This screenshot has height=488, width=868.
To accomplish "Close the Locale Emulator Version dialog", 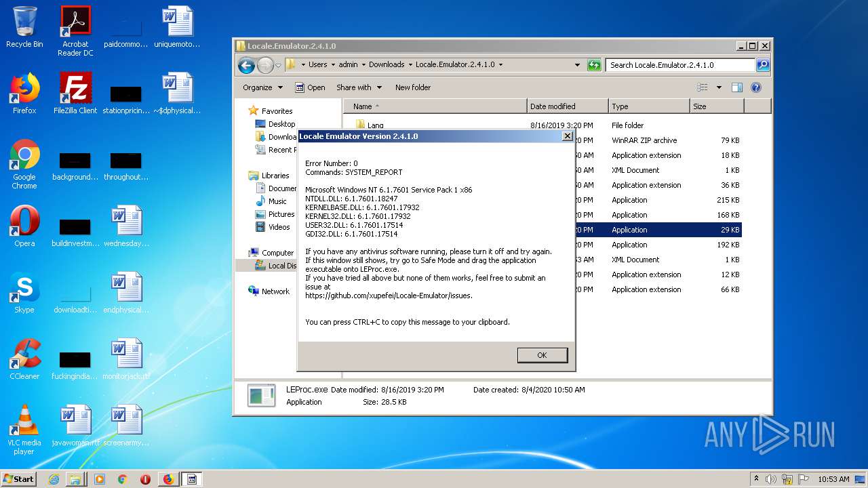I will pos(568,136).
